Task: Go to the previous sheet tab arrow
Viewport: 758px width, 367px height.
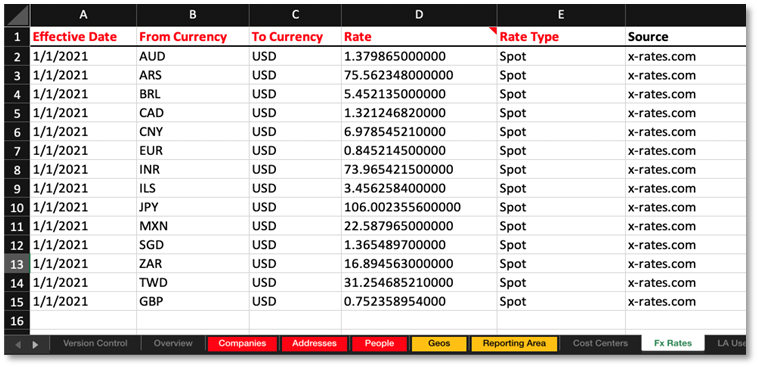Action: tap(18, 344)
